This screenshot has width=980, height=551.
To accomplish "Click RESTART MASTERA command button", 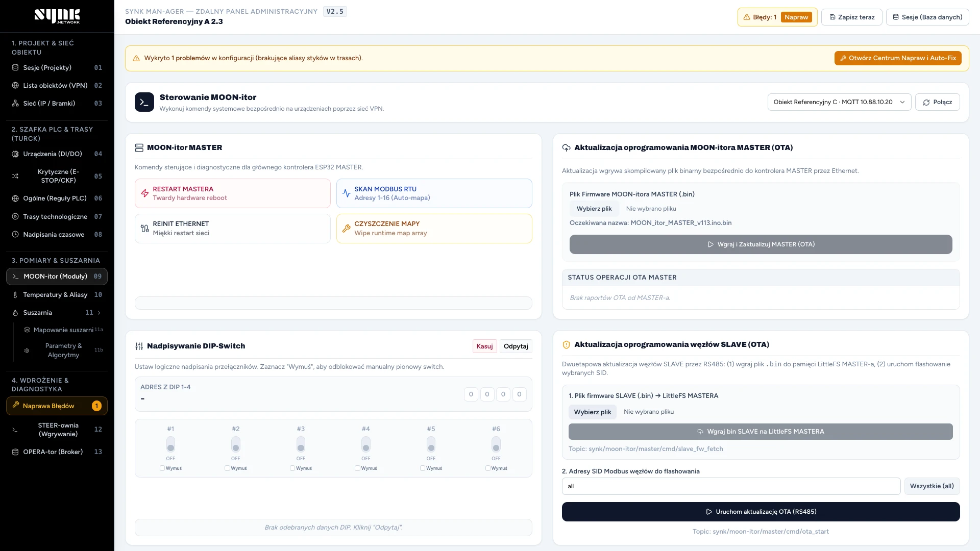I will coord(233,193).
